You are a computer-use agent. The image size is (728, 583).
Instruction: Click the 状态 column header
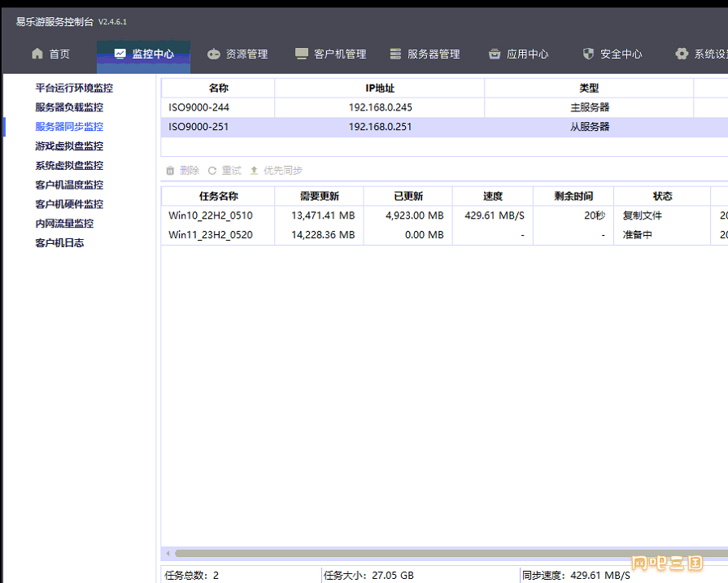click(662, 196)
